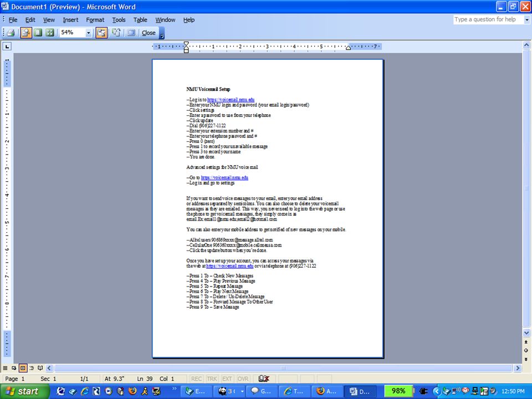Image resolution: width=532 pixels, height=399 pixels.
Task: Toggle the View Ruler button
Action: 101,33
